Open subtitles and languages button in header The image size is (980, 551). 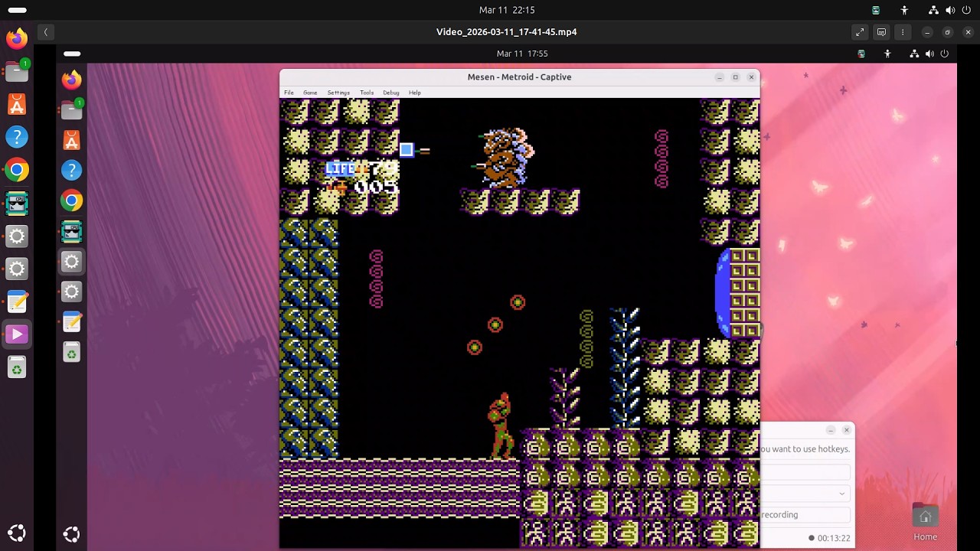pos(881,32)
